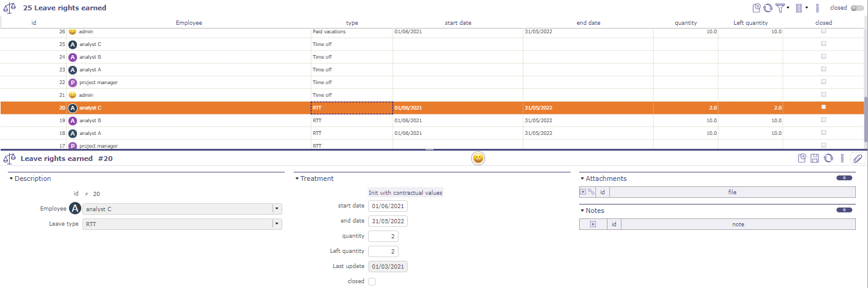The height and width of the screenshot is (288, 868).
Task: Collapse the Description section
Action: [x=11, y=178]
